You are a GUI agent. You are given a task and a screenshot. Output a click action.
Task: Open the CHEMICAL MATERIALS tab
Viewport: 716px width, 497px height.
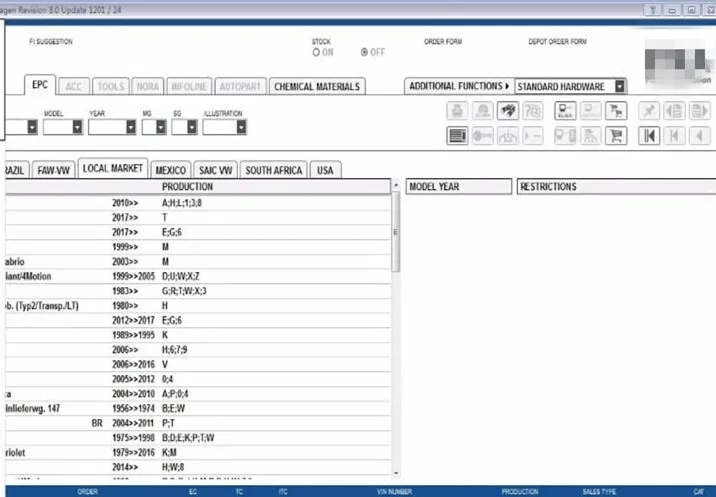point(317,86)
